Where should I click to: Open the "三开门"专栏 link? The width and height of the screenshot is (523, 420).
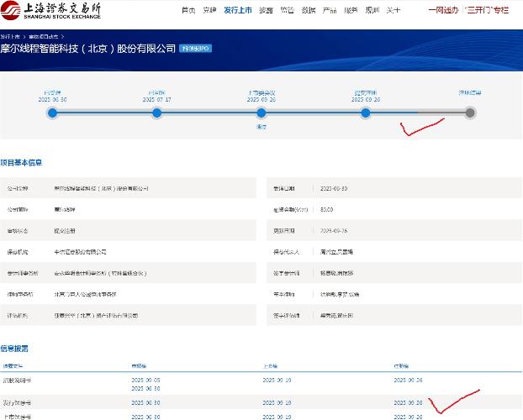pyautogui.click(x=488, y=10)
